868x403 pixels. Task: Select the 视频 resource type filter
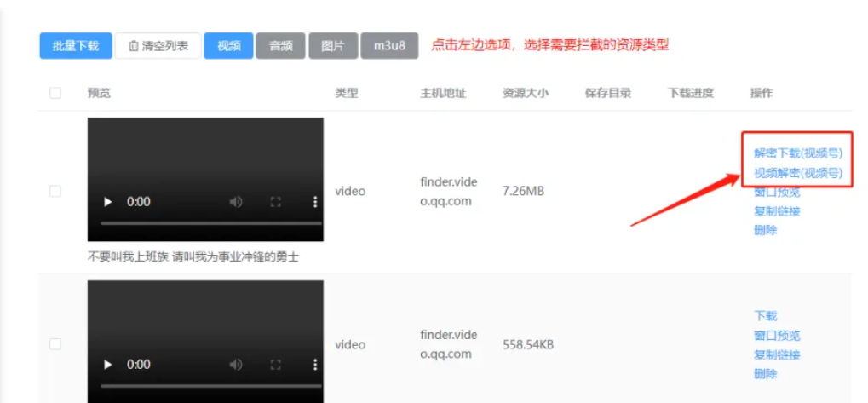tap(228, 46)
